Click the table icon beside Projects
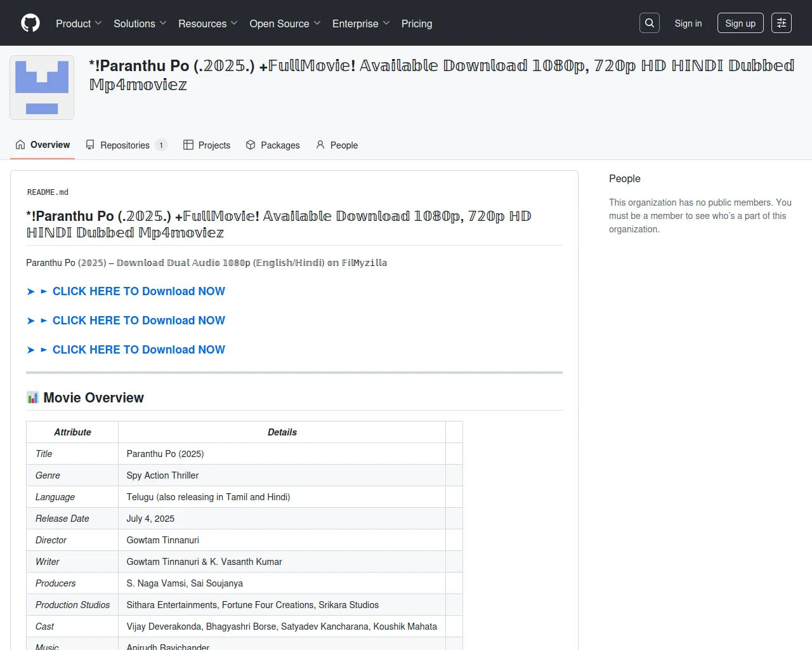Viewport: 812px width, 650px height. (x=188, y=145)
